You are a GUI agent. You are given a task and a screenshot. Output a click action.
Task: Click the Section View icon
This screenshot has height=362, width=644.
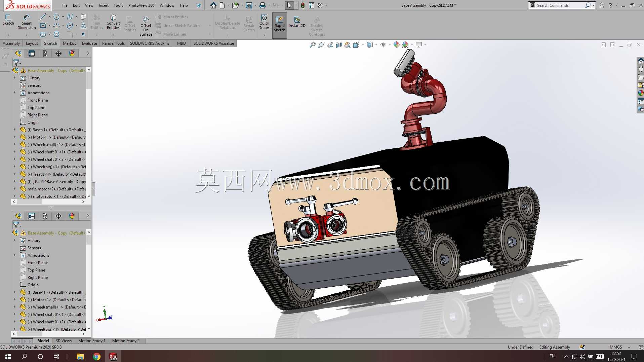[x=339, y=45]
